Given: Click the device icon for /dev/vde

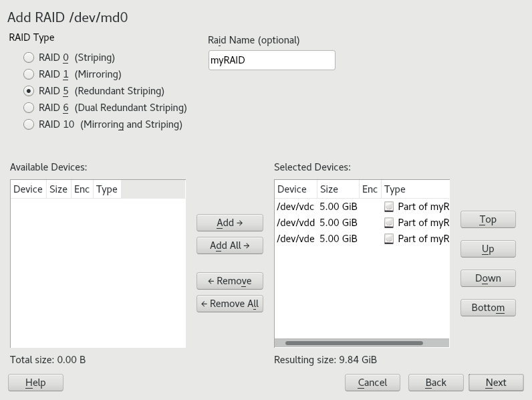Looking at the screenshot, I should (x=389, y=239).
